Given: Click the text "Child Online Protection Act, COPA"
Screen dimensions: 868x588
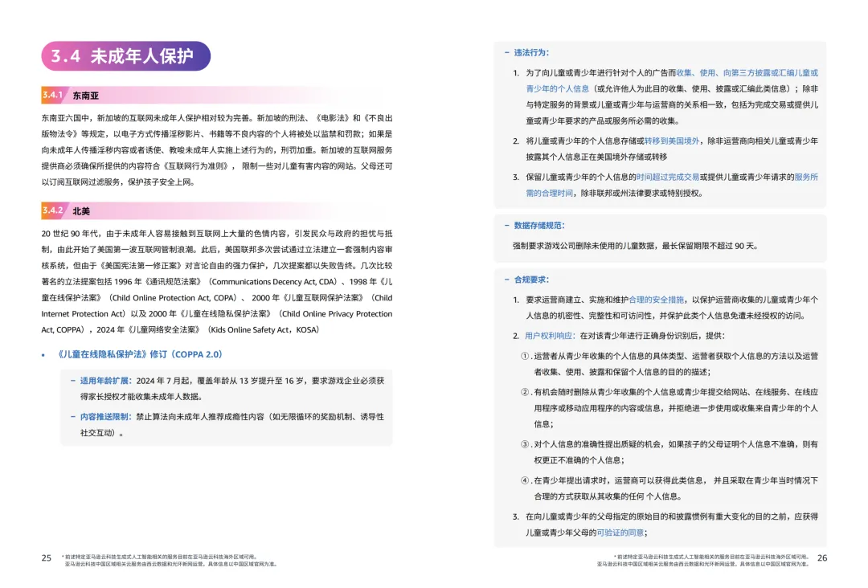Looking at the screenshot, I should pyautogui.click(x=174, y=297).
